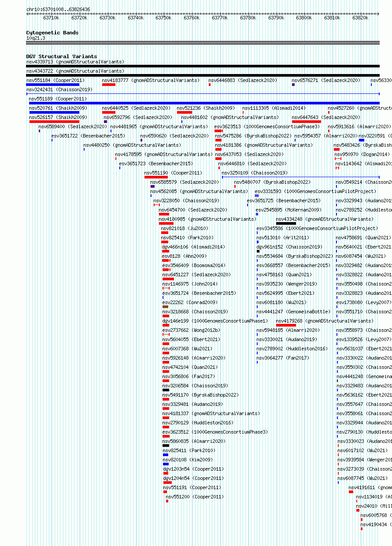The height and width of the screenshot is (546, 392).
Task: Open the nsv4183777 gnomAD variant label
Action: [x=151, y=80]
